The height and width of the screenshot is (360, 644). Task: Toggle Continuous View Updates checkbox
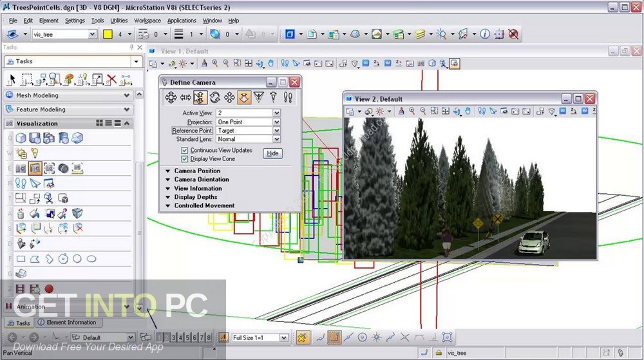click(x=184, y=150)
